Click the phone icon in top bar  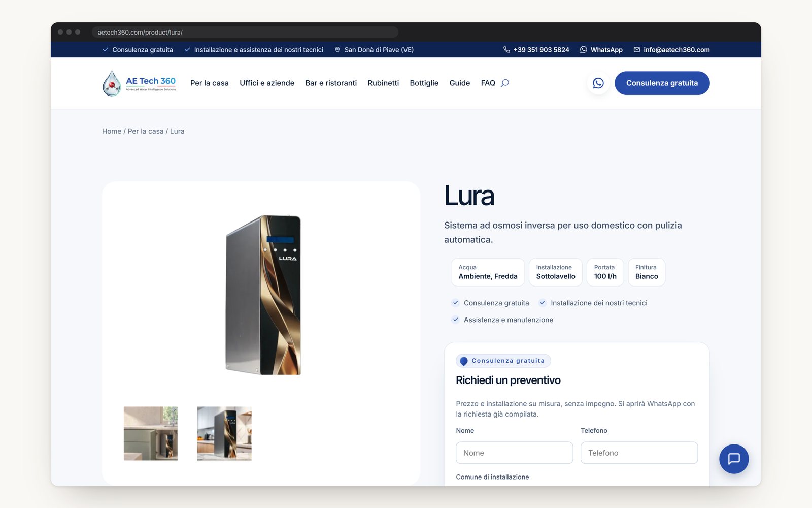click(x=506, y=50)
